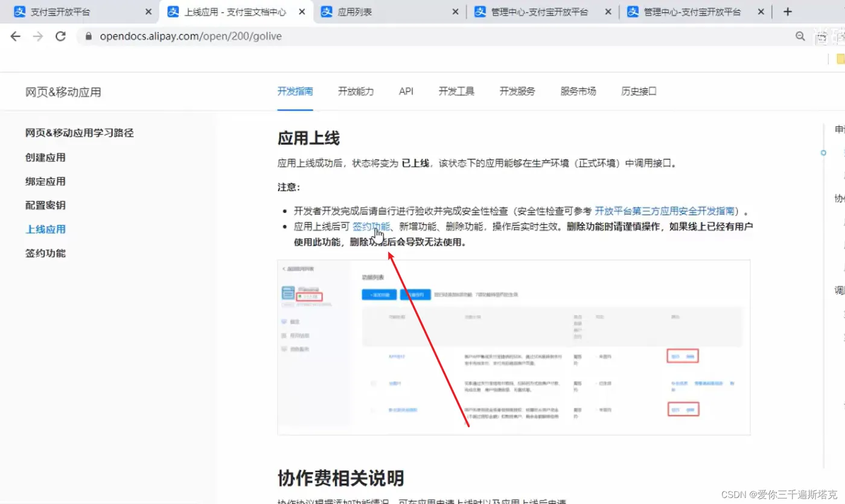Open 配置密钥 in the sidebar
Screen dimensions: 845x504
[45, 205]
